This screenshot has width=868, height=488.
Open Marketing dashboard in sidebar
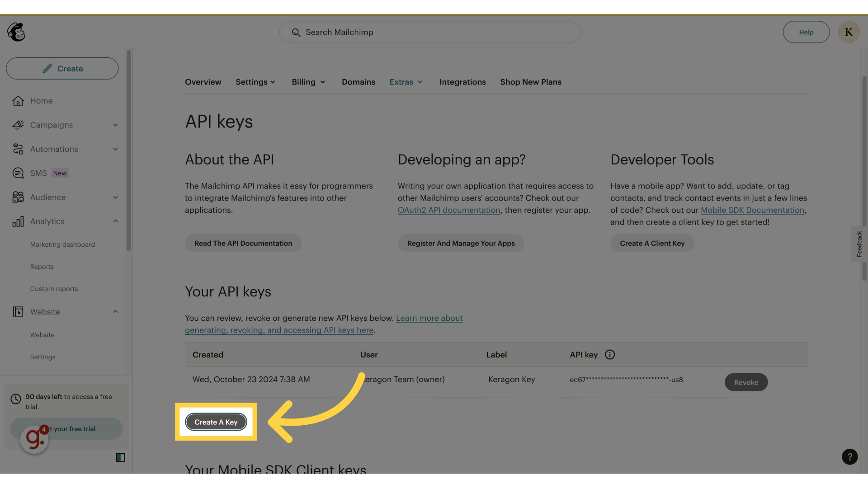click(x=62, y=244)
